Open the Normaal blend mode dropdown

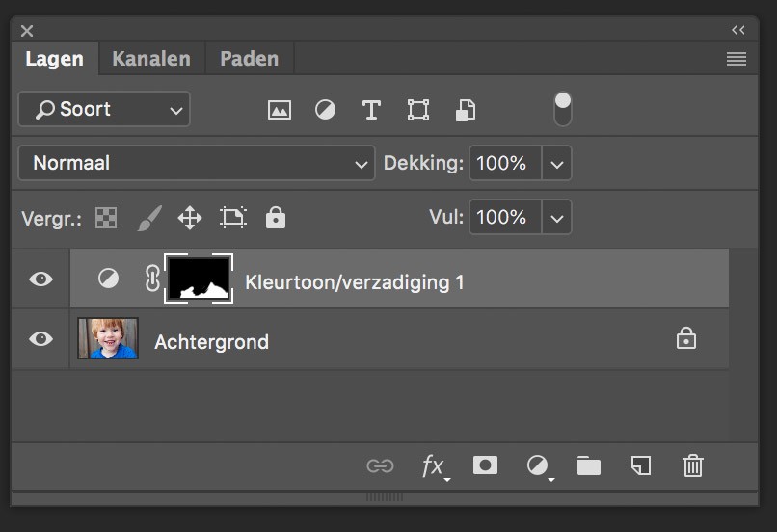197,163
